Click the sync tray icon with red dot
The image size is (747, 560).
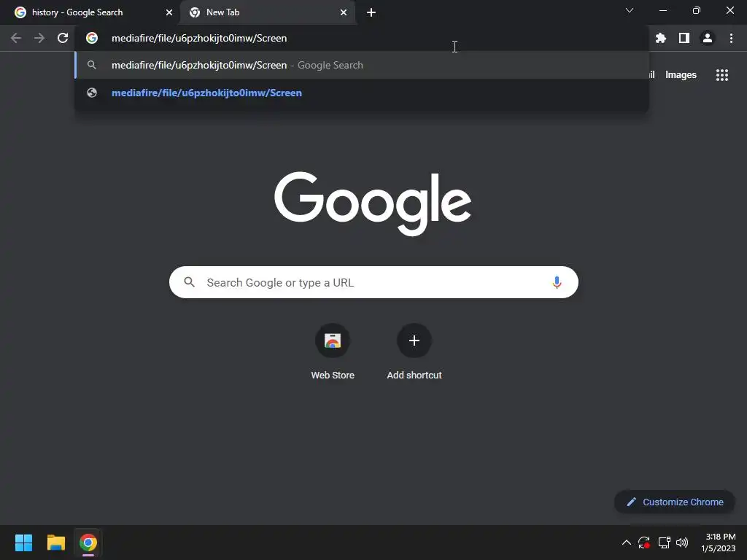coord(644,542)
